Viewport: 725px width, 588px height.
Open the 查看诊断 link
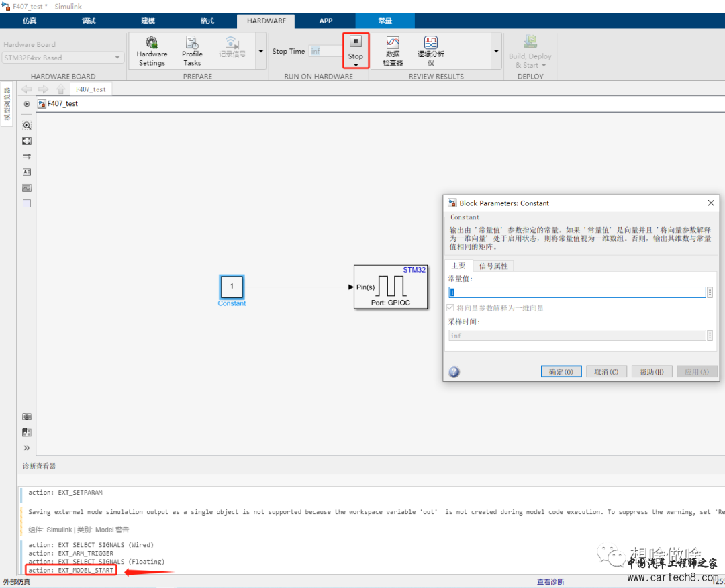tap(550, 581)
